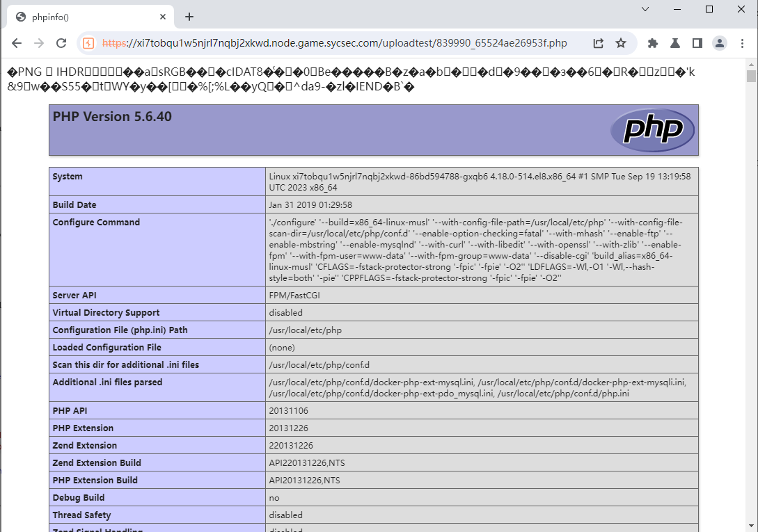Select the FPM/FastCGI value
Screen dimensions: 758x532
coord(294,296)
